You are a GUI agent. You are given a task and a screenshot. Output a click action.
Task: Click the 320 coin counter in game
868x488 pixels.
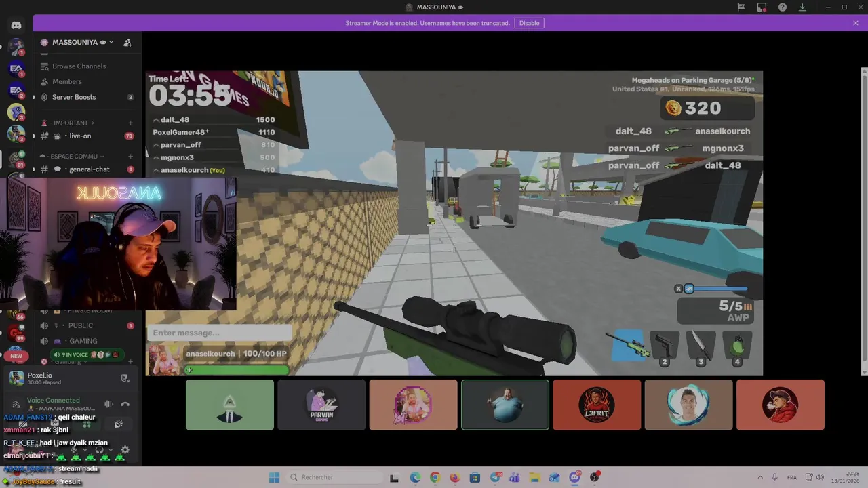click(x=708, y=108)
